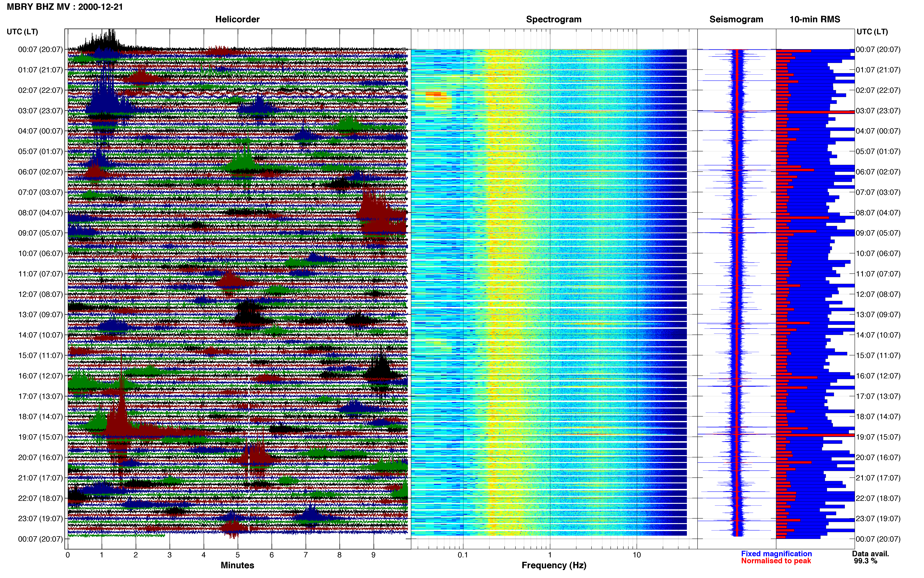This screenshot has height=578, width=924.
Task: Click the 'Normalised to peak' legend text
Action: click(776, 561)
